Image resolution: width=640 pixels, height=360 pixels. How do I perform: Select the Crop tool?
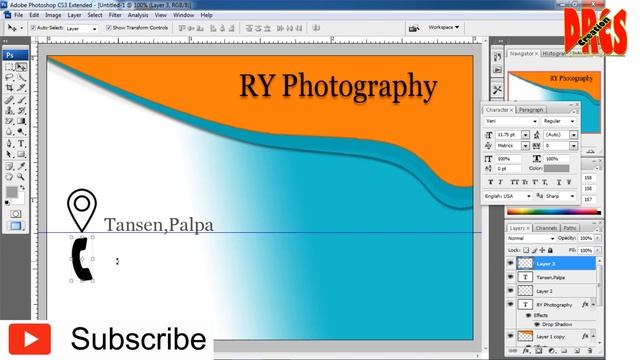pos(9,88)
